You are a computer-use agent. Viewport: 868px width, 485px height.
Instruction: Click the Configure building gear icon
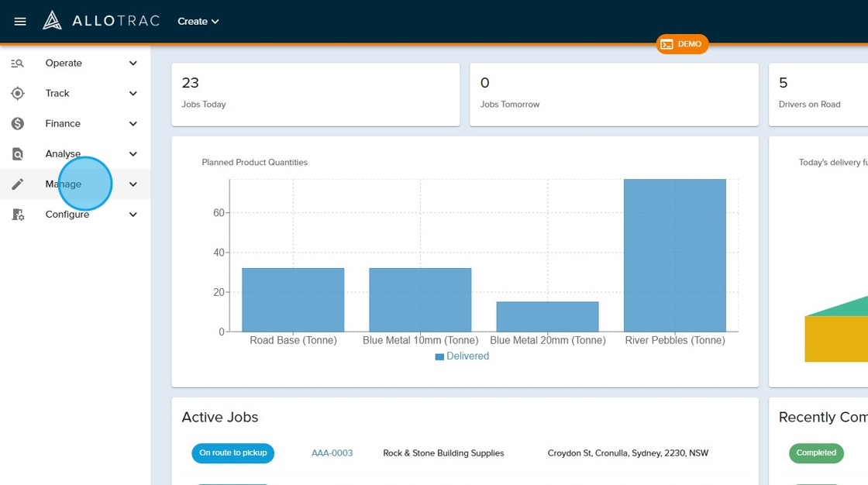tap(18, 215)
